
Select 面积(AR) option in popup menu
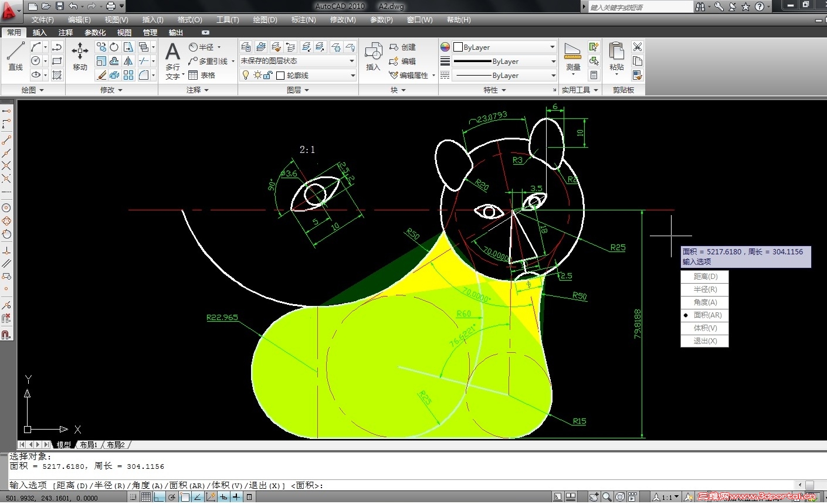(x=704, y=315)
